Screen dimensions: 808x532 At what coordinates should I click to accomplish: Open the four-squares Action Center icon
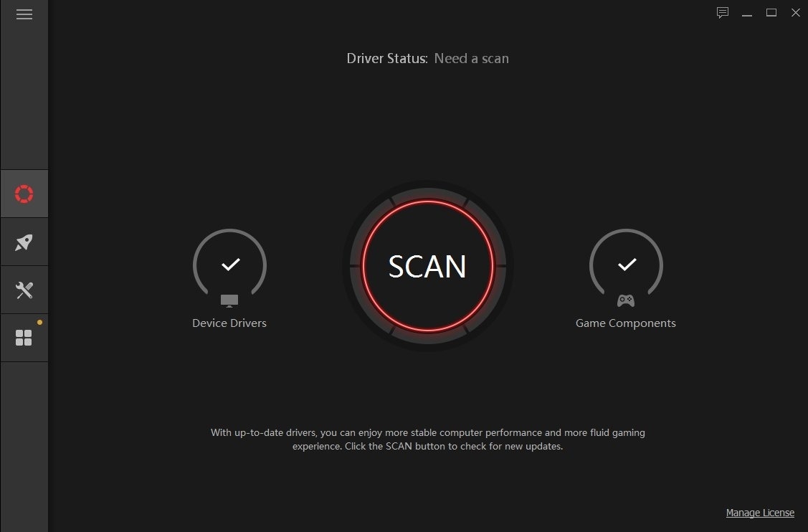tap(24, 338)
